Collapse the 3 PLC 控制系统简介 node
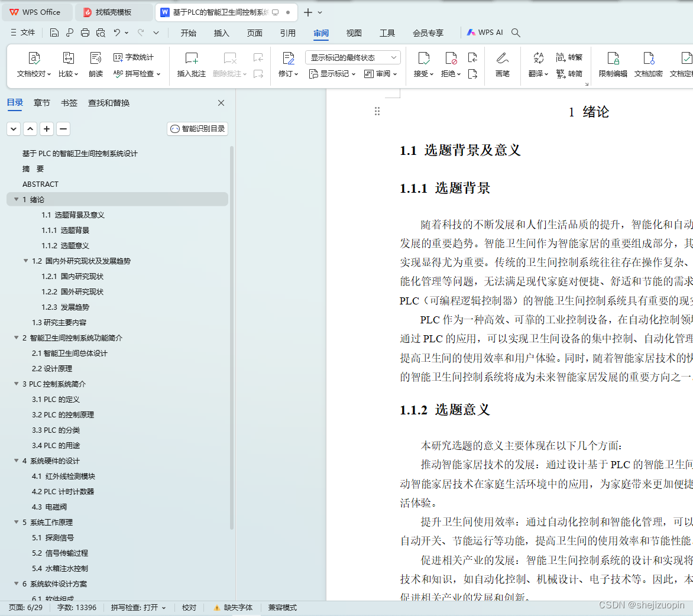693x616 pixels. click(17, 384)
